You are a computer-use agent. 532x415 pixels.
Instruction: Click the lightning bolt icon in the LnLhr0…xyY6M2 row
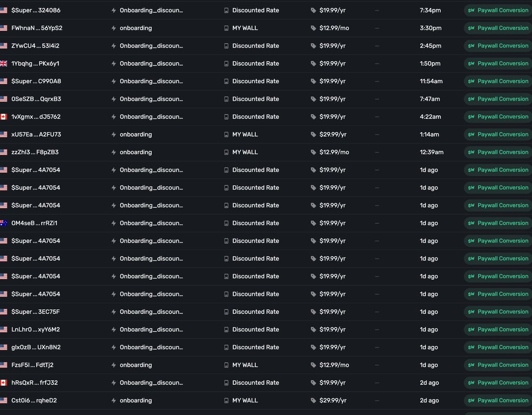click(x=114, y=329)
